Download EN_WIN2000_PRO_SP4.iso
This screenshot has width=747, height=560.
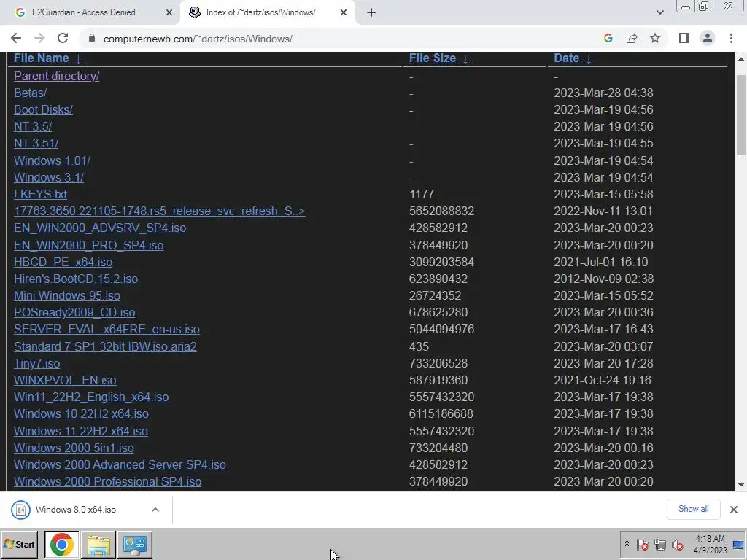coord(88,245)
